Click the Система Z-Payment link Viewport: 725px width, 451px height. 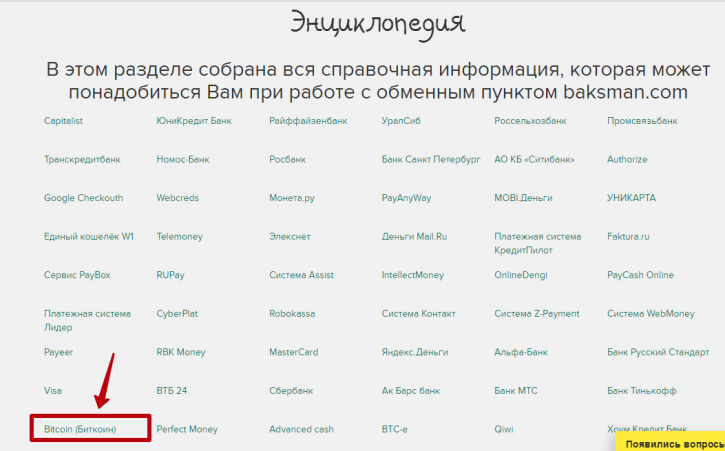click(536, 314)
